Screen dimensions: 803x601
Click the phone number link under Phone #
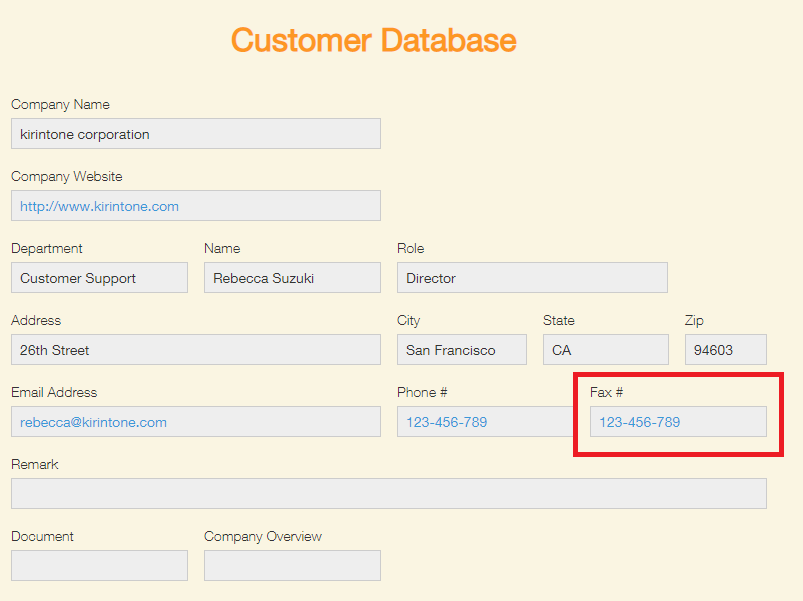pos(446,422)
